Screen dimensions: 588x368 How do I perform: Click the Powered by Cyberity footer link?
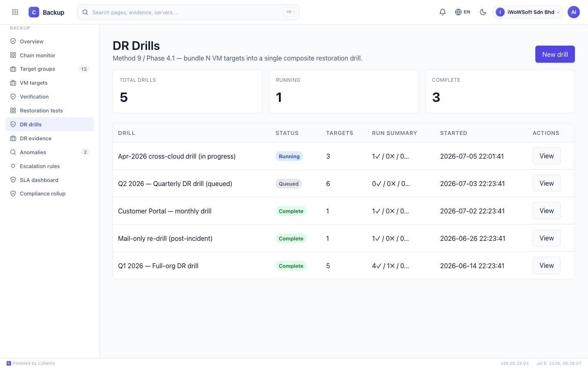tap(31, 363)
